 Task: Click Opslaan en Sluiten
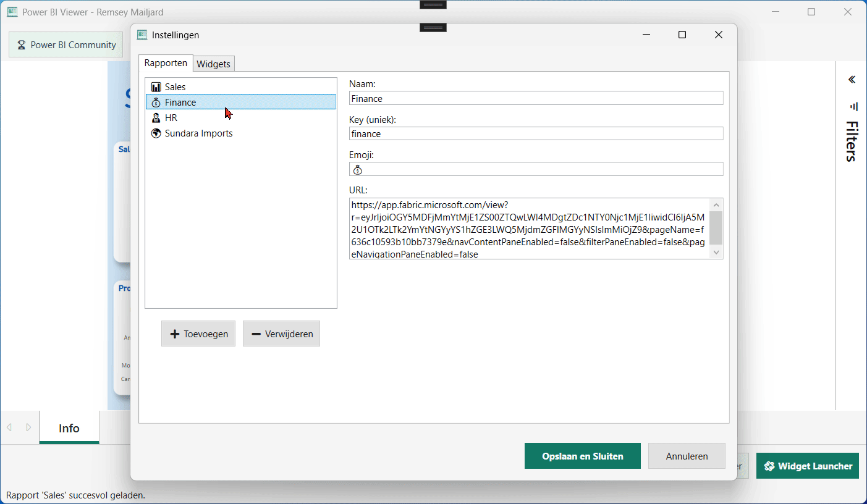coord(583,456)
